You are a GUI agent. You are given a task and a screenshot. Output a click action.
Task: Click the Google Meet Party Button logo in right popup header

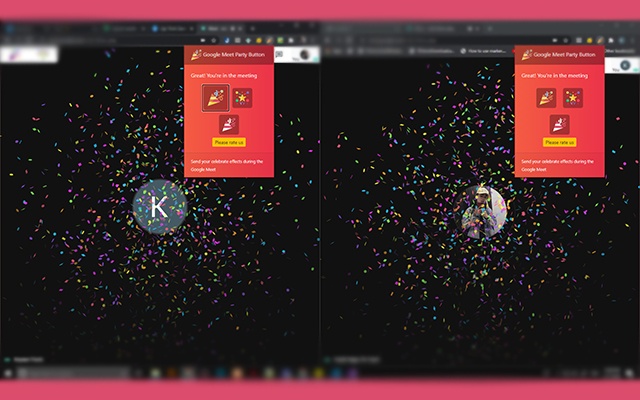527,54
